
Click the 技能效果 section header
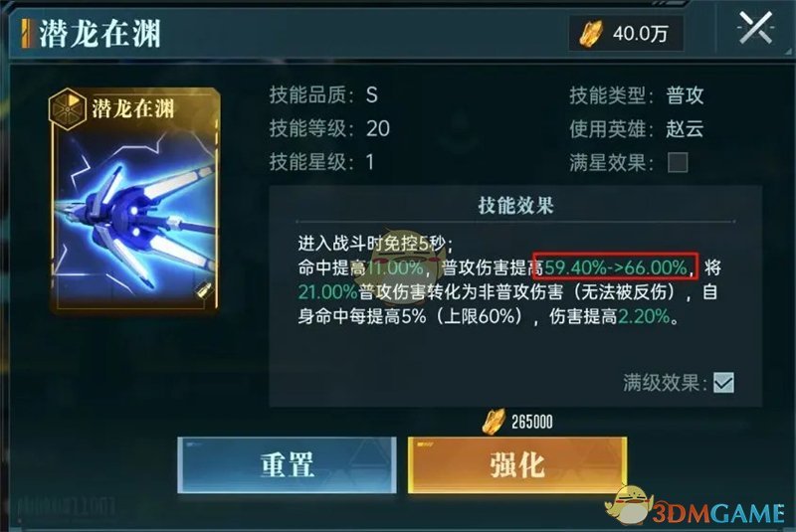pos(515,206)
